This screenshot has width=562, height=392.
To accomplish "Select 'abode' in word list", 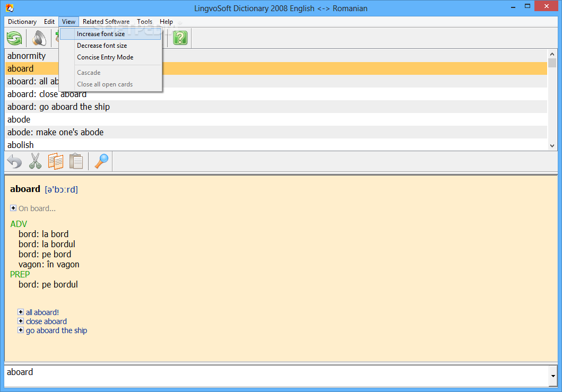I will point(276,119).
